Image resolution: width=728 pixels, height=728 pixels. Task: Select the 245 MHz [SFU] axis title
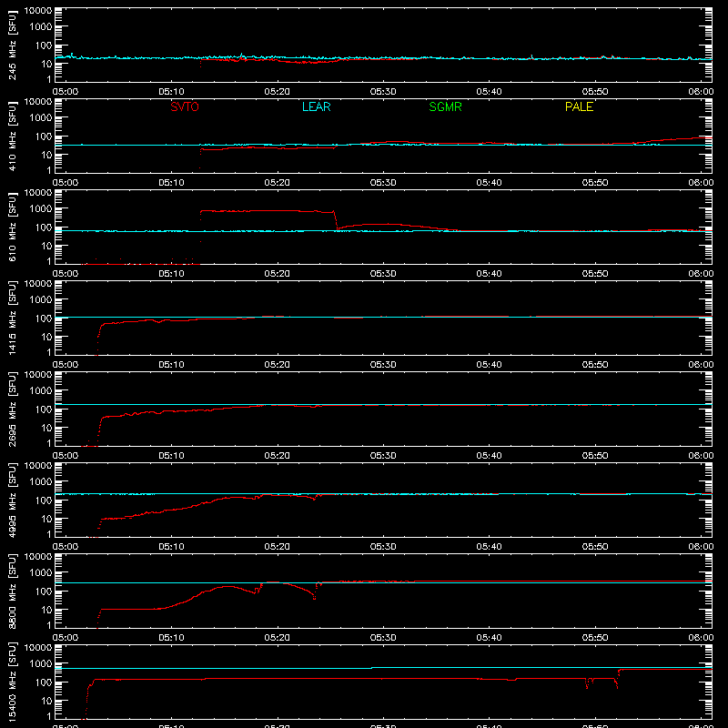[x=13, y=45]
